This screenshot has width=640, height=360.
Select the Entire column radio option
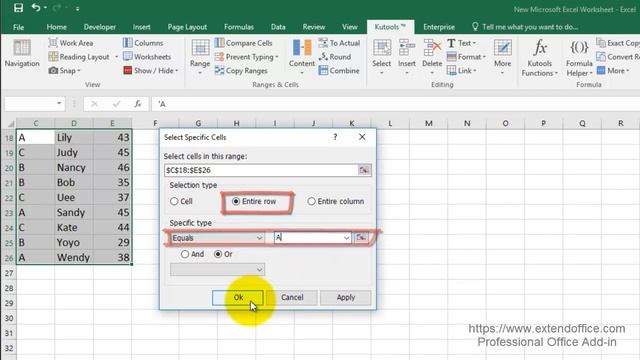[336, 201]
